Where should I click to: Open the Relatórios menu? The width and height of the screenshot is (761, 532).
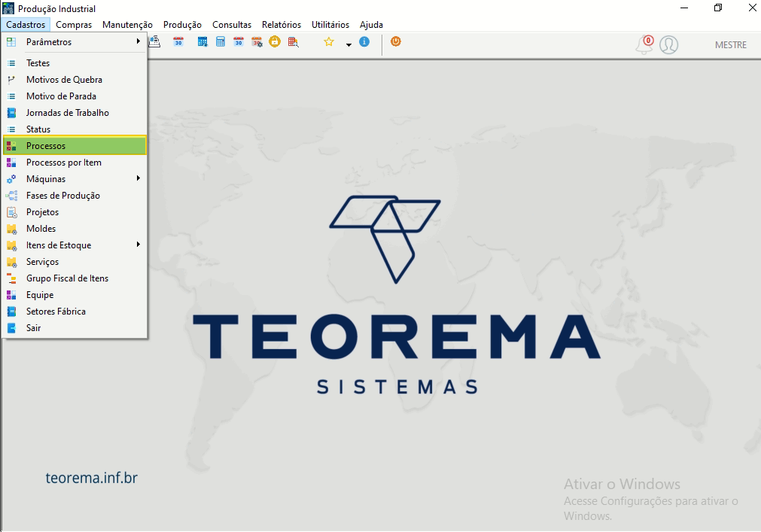(282, 25)
